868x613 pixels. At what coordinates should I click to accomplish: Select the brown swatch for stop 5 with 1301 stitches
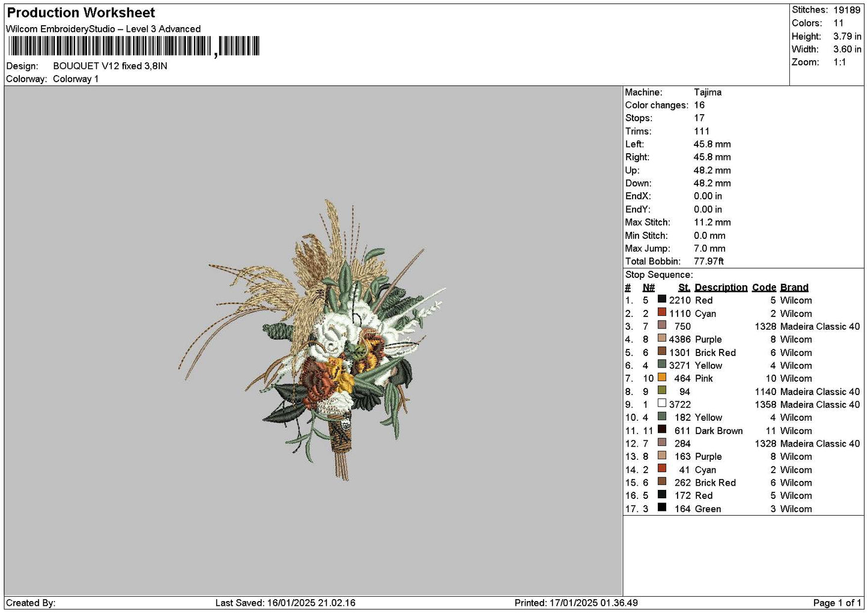coord(662,351)
